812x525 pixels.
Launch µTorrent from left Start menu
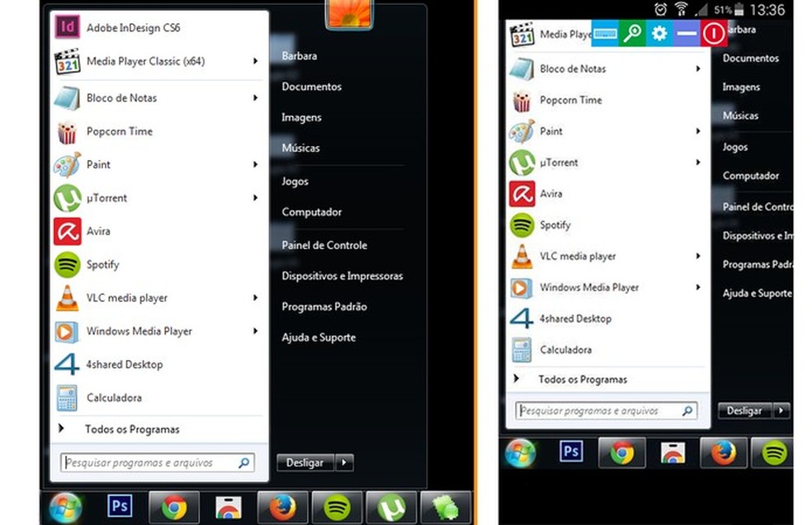159,197
